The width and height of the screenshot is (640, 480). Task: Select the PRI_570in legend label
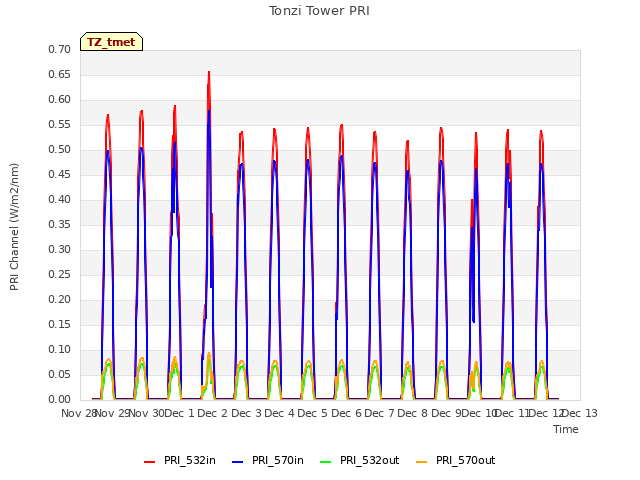click(x=278, y=460)
